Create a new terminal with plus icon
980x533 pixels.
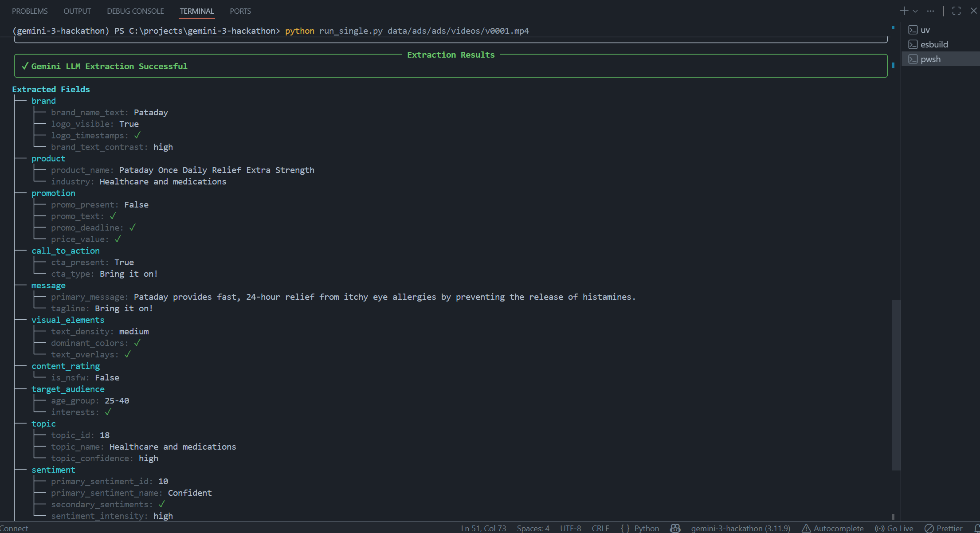tap(904, 11)
